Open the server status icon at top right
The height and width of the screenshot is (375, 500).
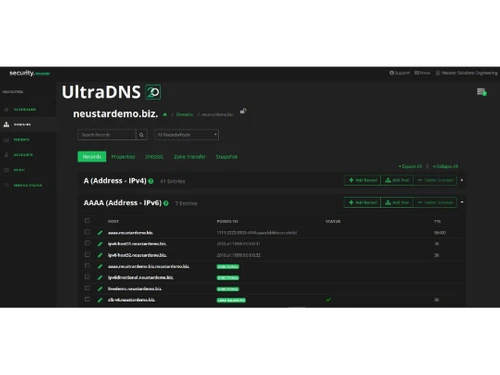(481, 92)
